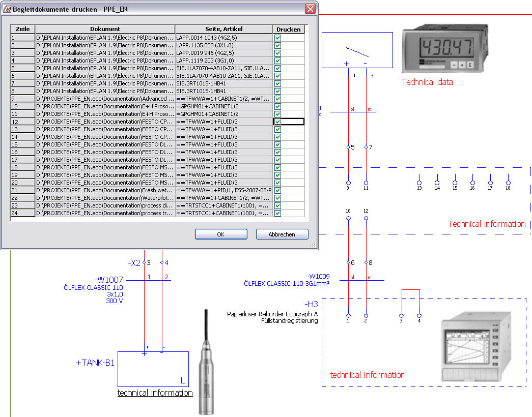
Task: Disable printing for row 9 document
Action: coord(277,99)
